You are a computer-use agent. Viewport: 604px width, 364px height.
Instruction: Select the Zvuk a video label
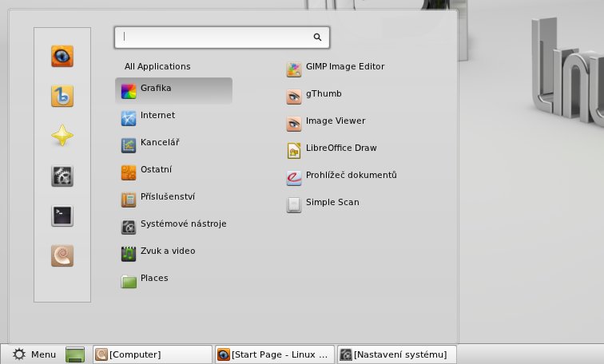pyautogui.click(x=168, y=251)
